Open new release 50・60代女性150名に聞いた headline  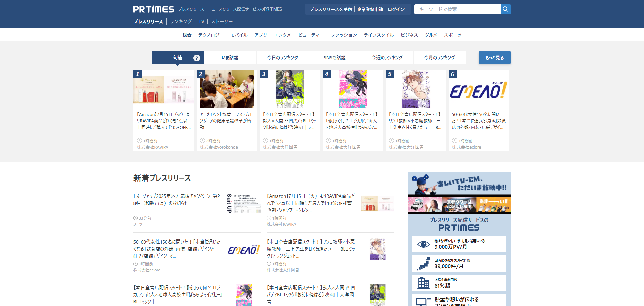coord(177,249)
